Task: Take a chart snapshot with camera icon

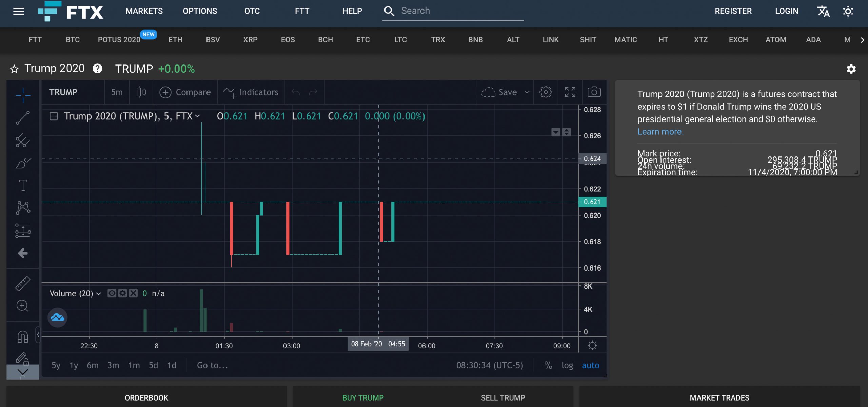Action: [594, 92]
